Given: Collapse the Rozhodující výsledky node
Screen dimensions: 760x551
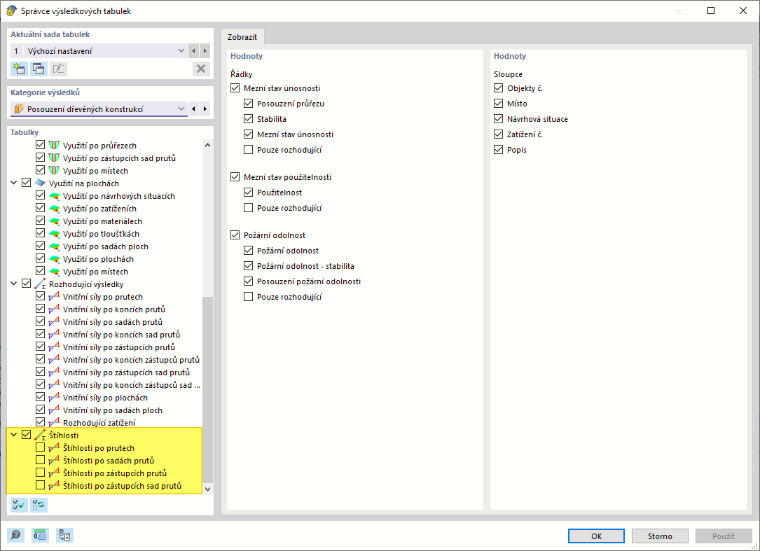Looking at the screenshot, I should (x=14, y=283).
